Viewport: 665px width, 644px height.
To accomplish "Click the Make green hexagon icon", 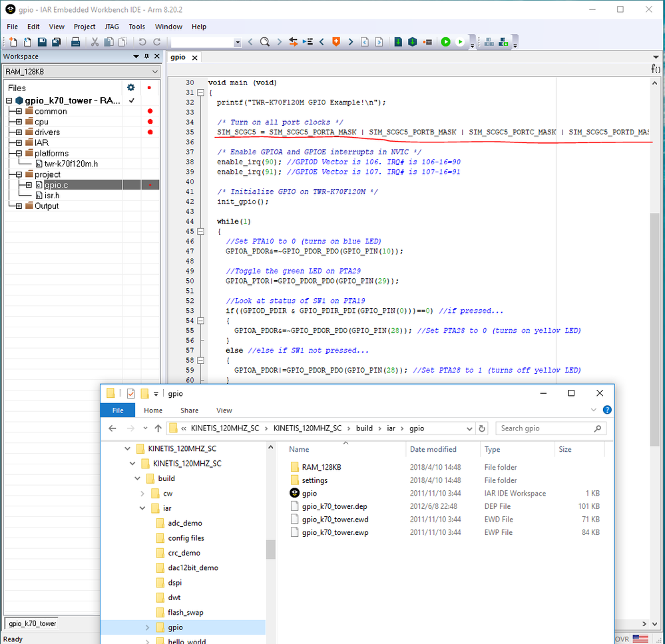I will point(413,42).
